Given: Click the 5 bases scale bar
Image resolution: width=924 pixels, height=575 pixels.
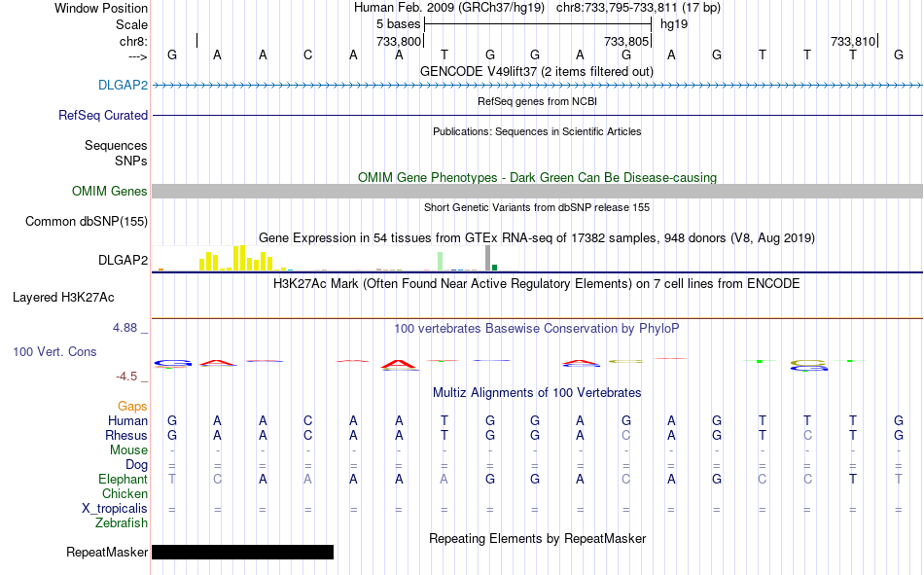Looking at the screenshot, I should coord(538,24).
